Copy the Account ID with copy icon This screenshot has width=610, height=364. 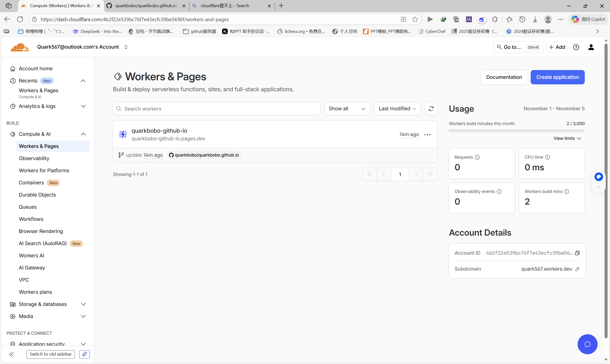577,253
